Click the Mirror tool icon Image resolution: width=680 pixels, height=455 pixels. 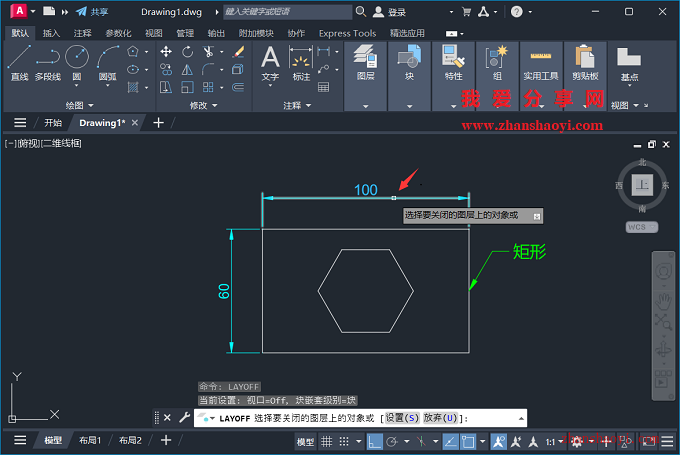click(187, 69)
